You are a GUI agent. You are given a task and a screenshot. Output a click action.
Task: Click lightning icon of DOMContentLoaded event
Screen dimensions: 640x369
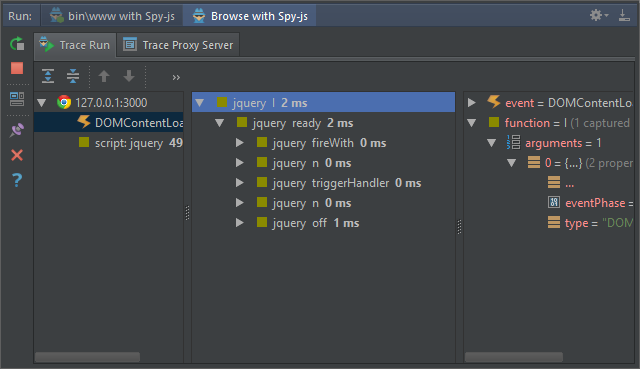click(x=84, y=122)
